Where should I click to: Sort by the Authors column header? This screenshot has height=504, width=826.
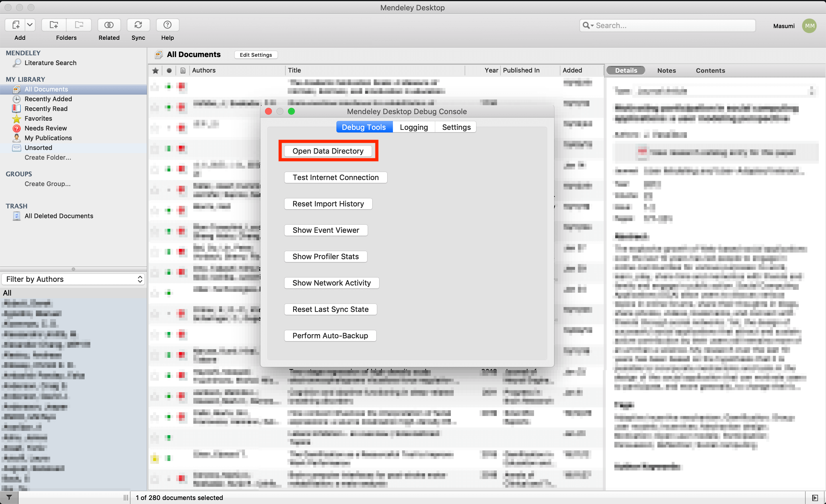(237, 70)
